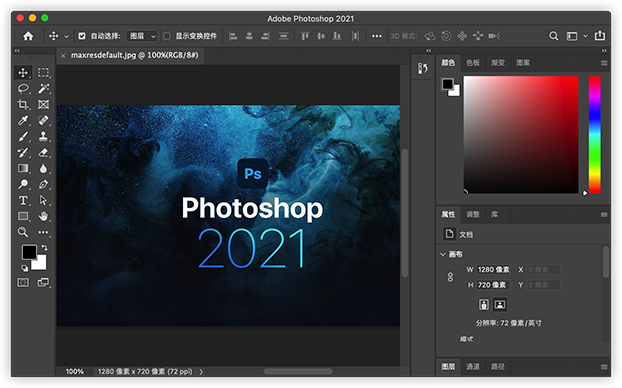Open the properties panel flyout menu
This screenshot has width=622, height=388.
click(604, 215)
